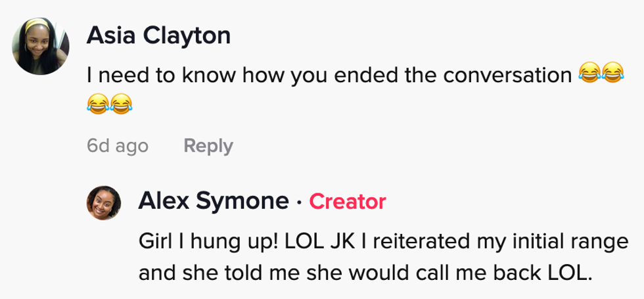Click the 6d ago timestamp
Screen dimensions: 644x299
(x=118, y=145)
